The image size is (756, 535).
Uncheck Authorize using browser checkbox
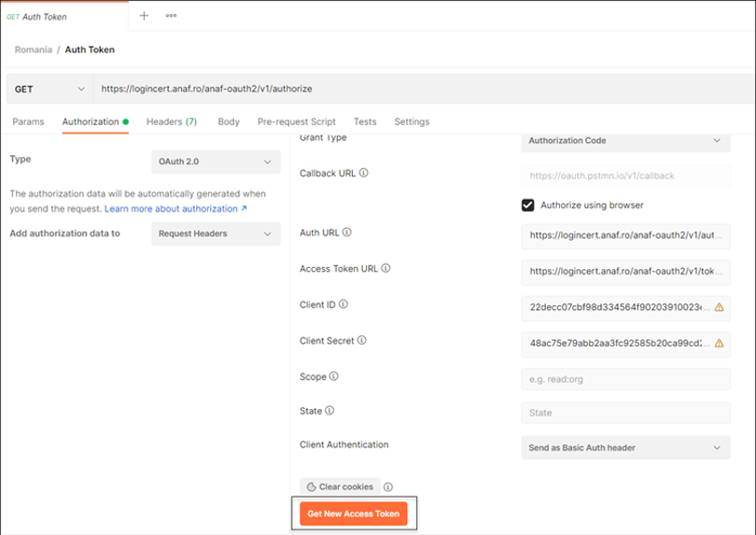pos(528,205)
